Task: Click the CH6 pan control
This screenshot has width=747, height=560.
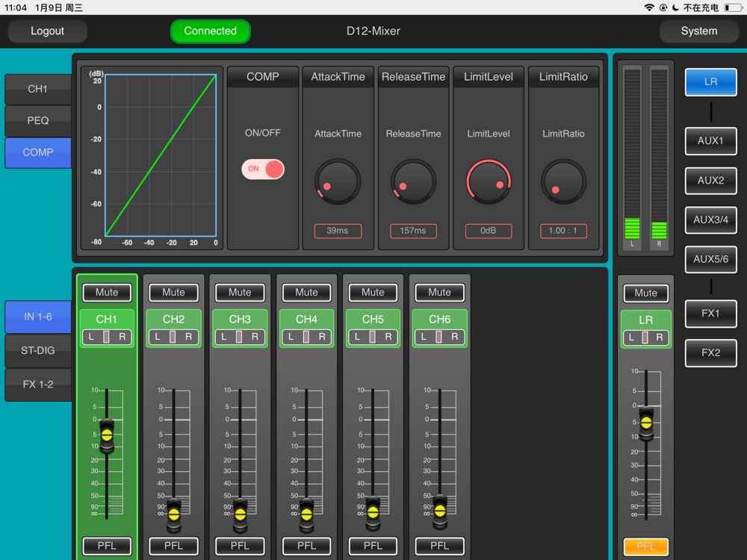Action: [x=439, y=337]
